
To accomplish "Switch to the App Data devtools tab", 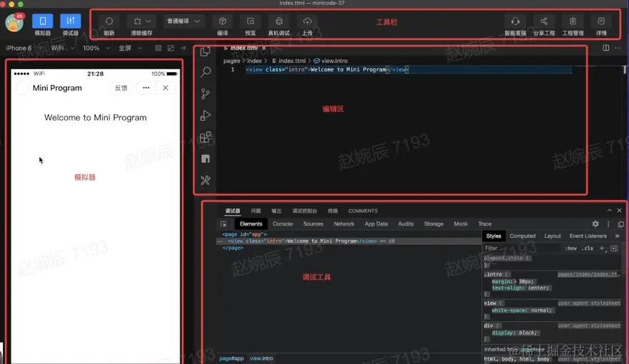I will pos(376,224).
